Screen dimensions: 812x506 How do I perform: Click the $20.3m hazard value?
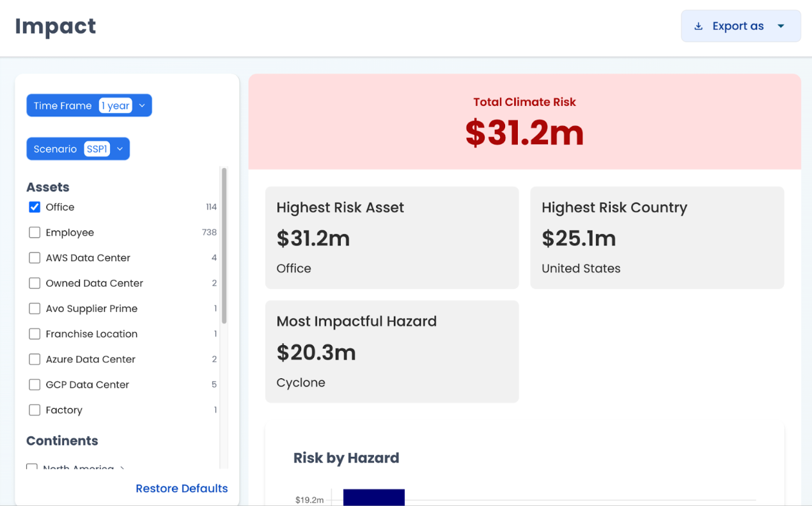pyautogui.click(x=316, y=353)
